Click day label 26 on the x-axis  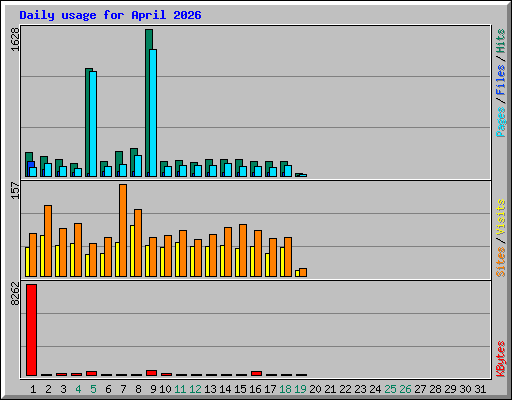click(x=405, y=389)
